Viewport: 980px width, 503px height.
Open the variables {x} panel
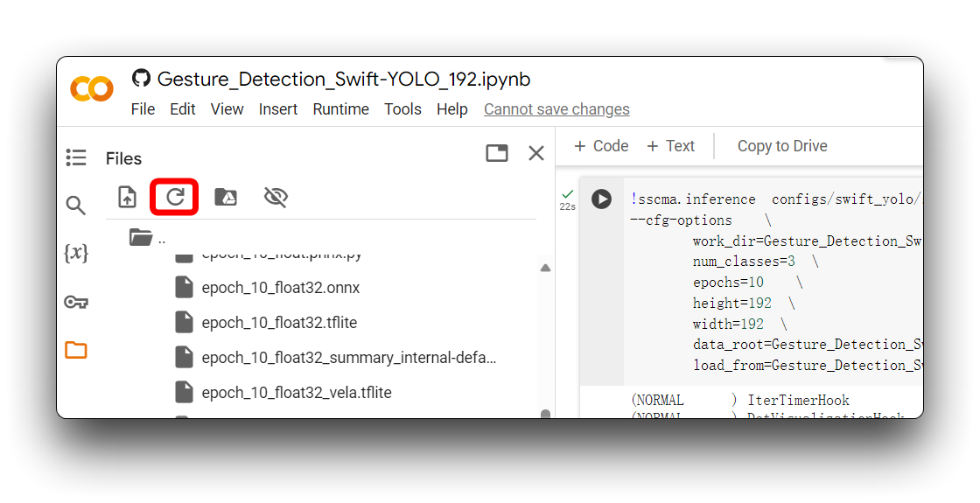(x=76, y=253)
